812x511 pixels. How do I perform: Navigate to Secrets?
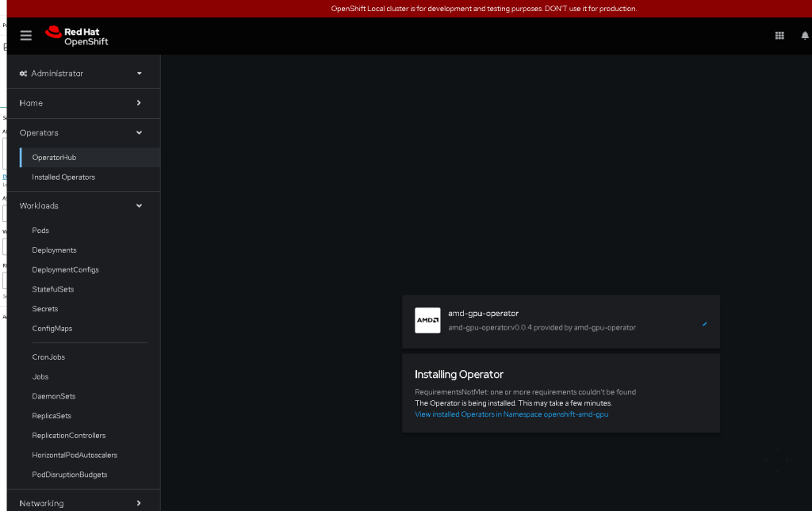click(45, 309)
